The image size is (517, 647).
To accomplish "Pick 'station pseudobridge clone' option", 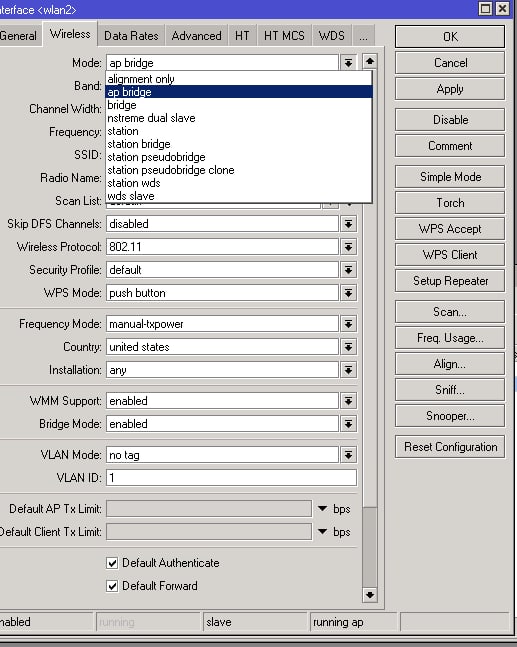I will 239,170.
